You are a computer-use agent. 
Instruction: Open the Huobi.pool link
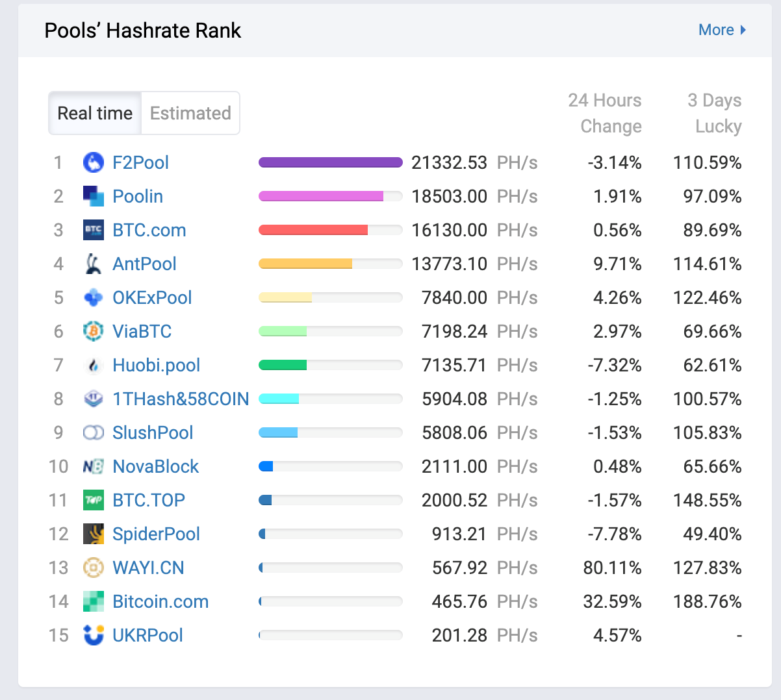click(156, 365)
